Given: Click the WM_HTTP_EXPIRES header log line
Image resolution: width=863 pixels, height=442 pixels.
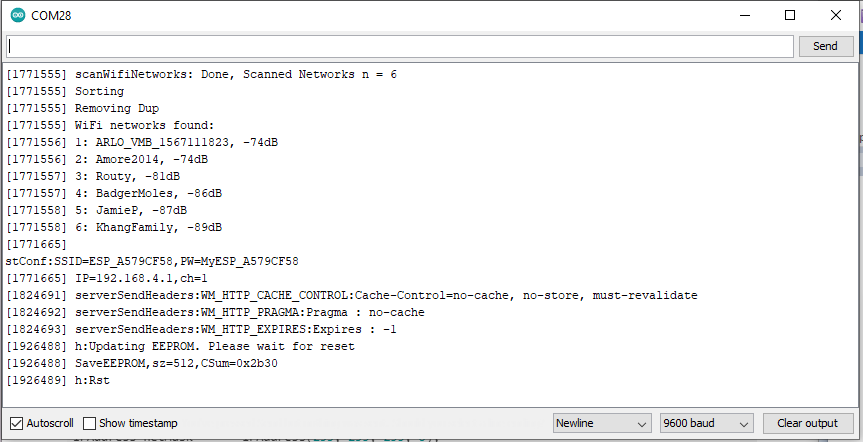Looking at the screenshot, I should tap(201, 330).
